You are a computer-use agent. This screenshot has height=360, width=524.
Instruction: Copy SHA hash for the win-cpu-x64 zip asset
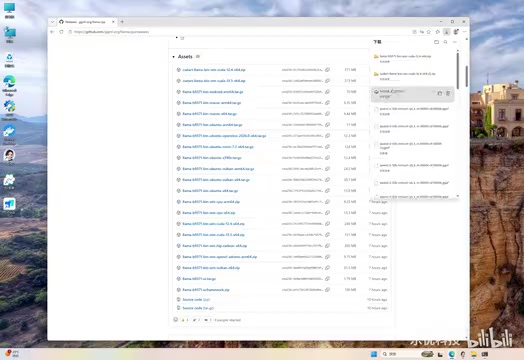(328, 213)
